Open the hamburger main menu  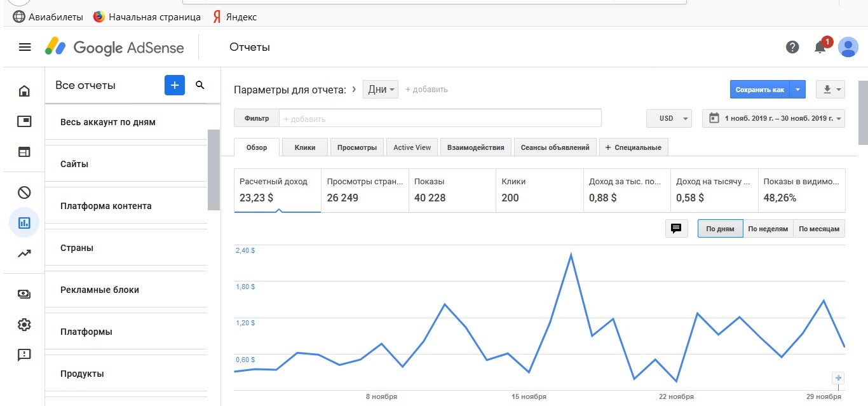tap(25, 47)
